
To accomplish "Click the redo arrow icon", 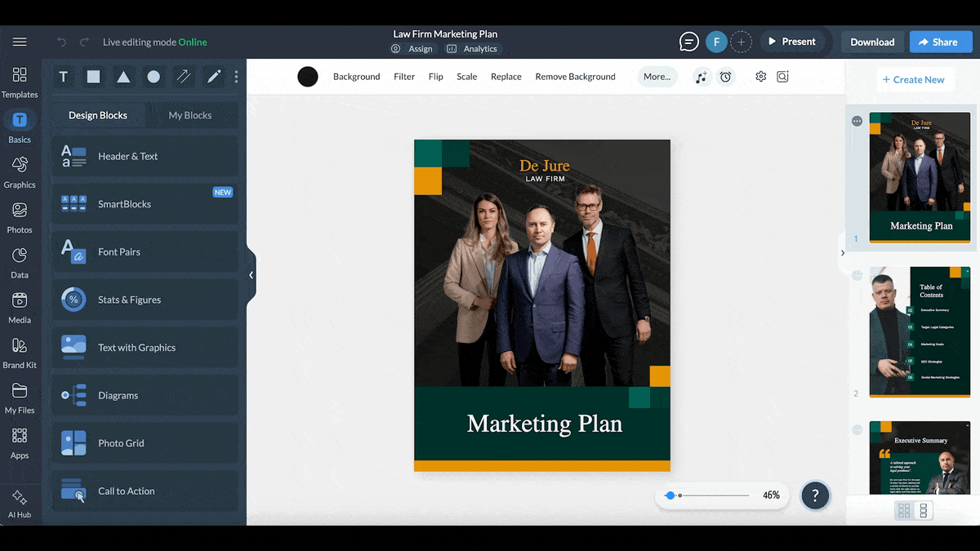I will [84, 42].
